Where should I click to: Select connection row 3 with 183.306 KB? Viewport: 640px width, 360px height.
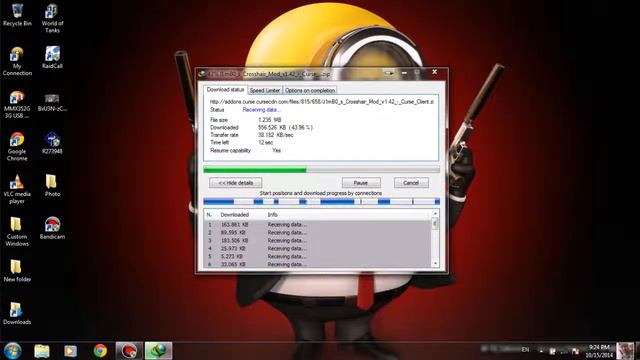pyautogui.click(x=317, y=240)
